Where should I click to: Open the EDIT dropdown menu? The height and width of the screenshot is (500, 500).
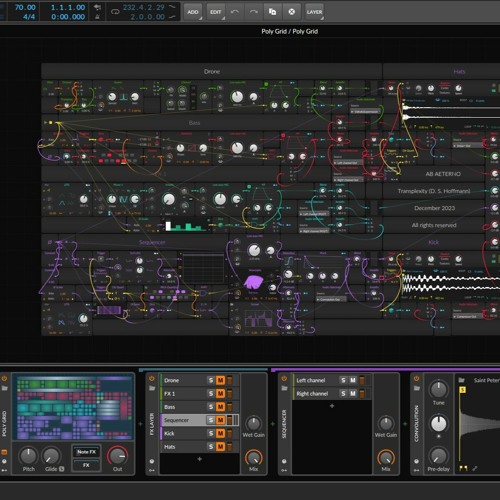216,12
